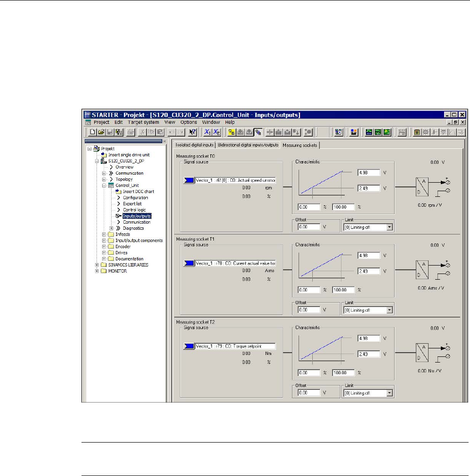Expand the SINAMICS LIBRARIES node
Image resolution: width=470 pixels, height=476 pixels.
[97, 265]
